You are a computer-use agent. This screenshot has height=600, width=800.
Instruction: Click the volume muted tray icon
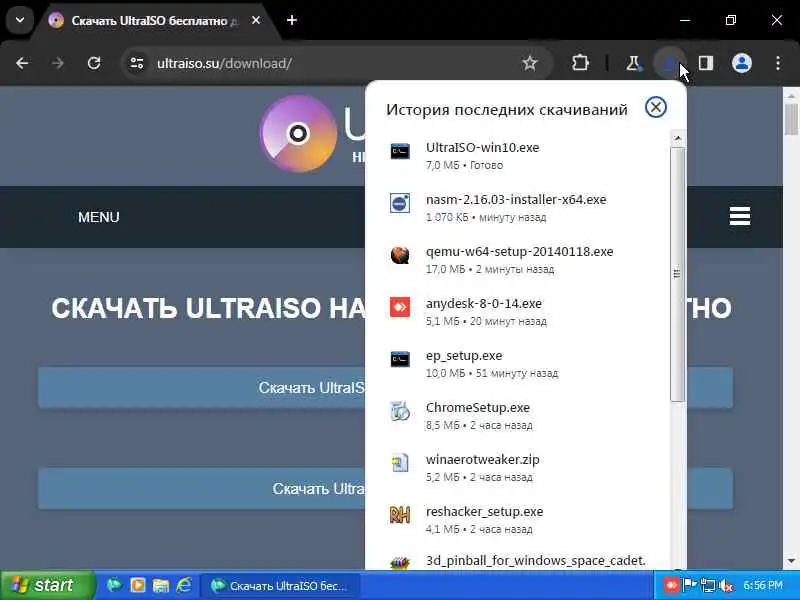727,586
